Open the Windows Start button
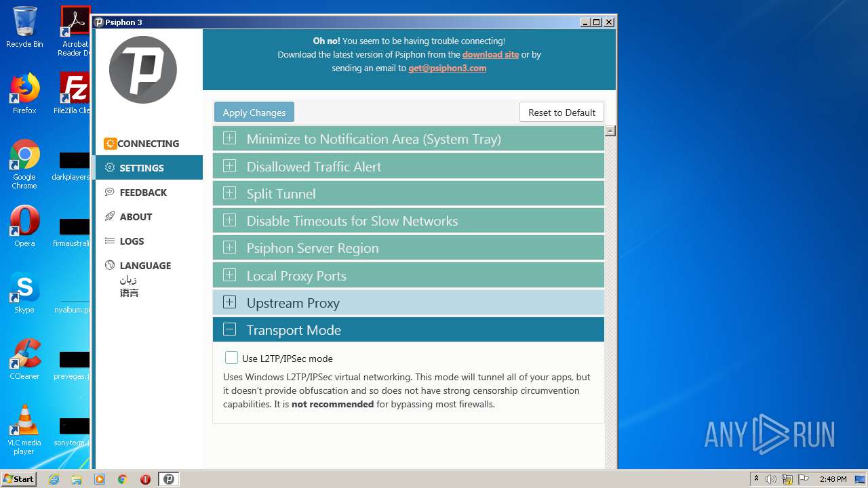The image size is (868, 488). tap(18, 479)
